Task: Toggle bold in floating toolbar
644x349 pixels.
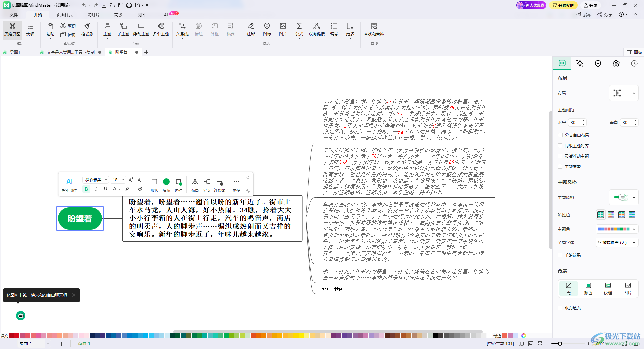Action: point(86,189)
